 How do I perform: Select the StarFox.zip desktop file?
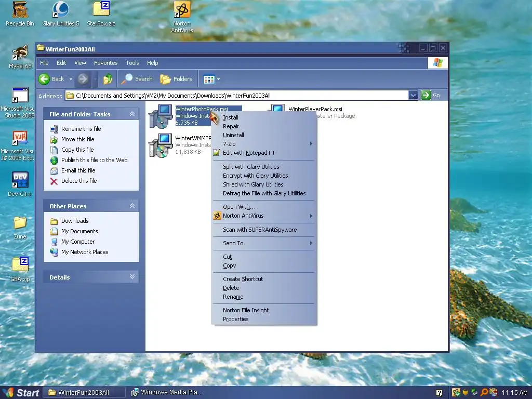[x=101, y=14]
